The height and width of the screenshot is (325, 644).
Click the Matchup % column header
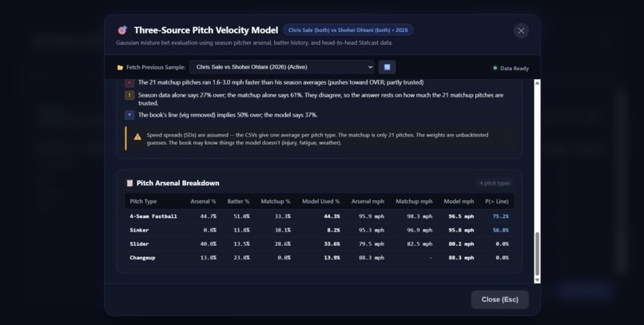tap(275, 201)
